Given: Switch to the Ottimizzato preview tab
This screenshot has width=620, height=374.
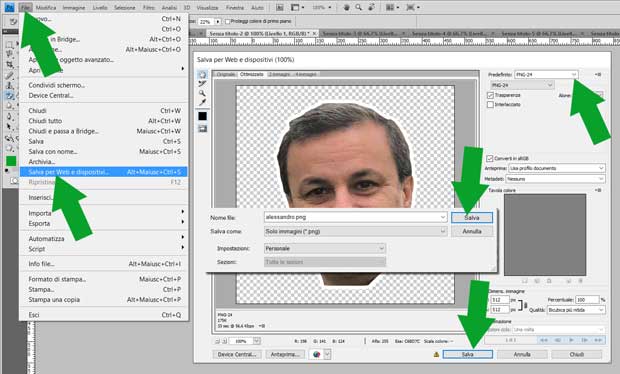Looking at the screenshot, I should pyautogui.click(x=251, y=74).
